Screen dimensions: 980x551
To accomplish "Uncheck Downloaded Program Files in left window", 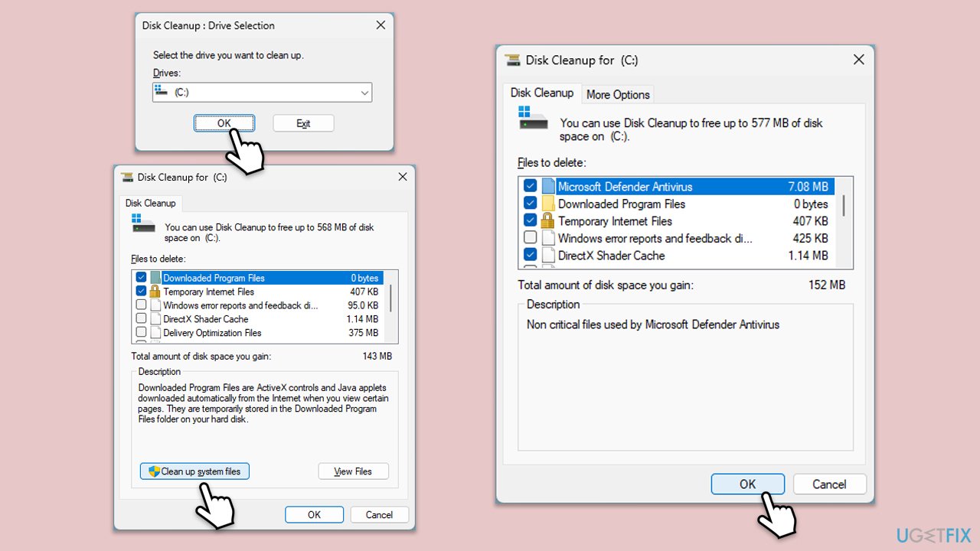I will [141, 277].
